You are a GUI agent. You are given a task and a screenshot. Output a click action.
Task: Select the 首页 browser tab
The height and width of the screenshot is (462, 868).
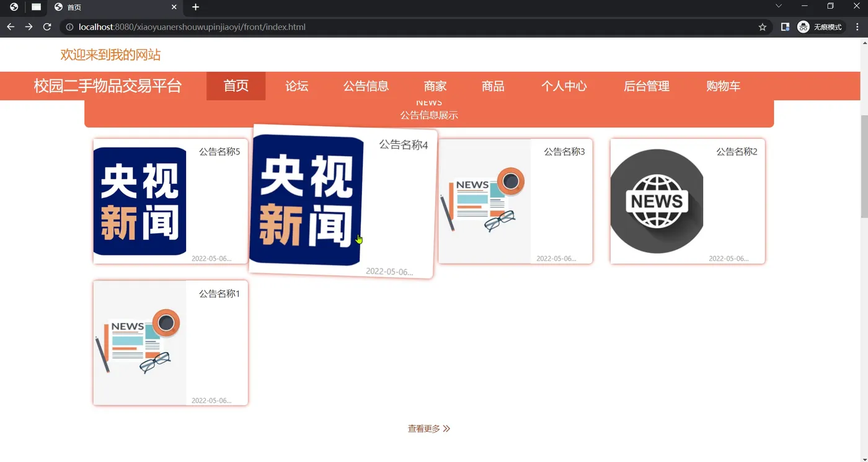point(116,7)
